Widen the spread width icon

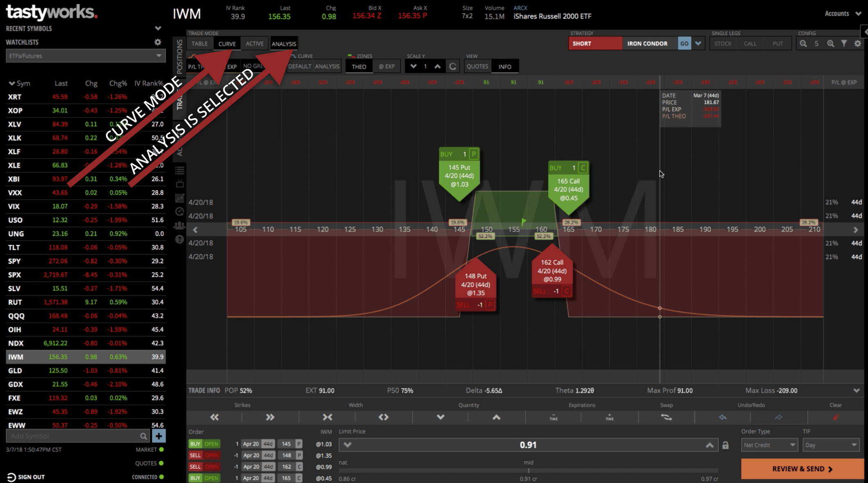pyautogui.click(x=383, y=417)
